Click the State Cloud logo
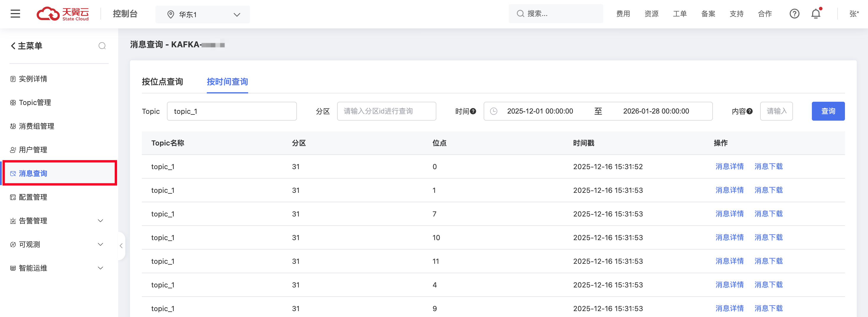The image size is (868, 317). (x=63, y=14)
